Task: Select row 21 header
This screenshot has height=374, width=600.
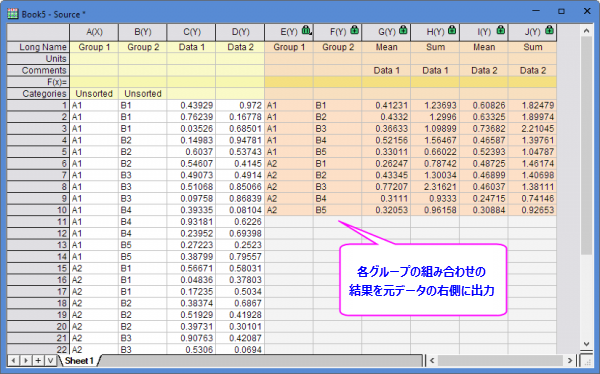Action: (38, 338)
